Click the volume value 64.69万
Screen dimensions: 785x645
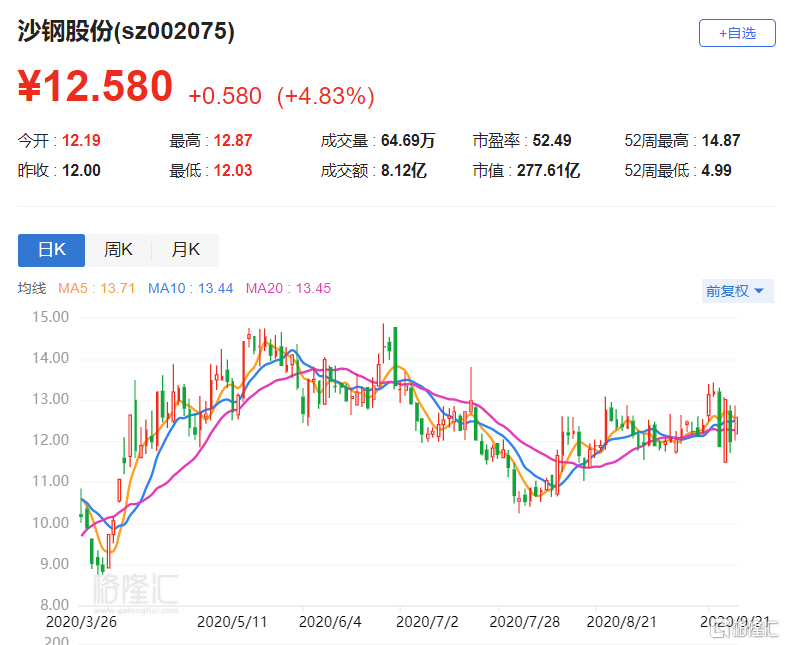pyautogui.click(x=408, y=141)
